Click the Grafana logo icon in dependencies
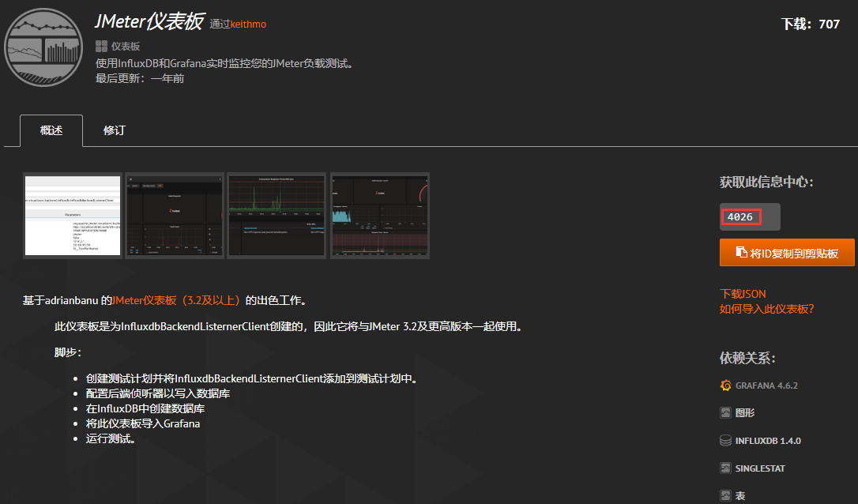Screen dimensions: 858x504 coord(725,386)
